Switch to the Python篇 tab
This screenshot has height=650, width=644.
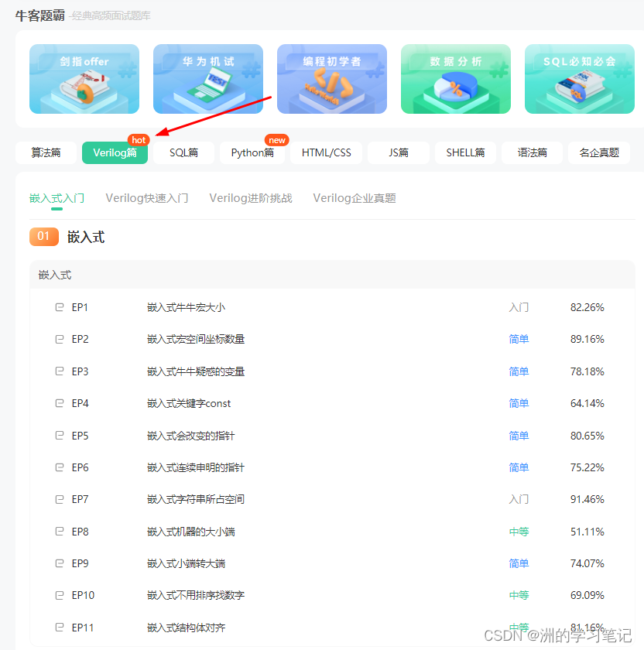click(252, 153)
